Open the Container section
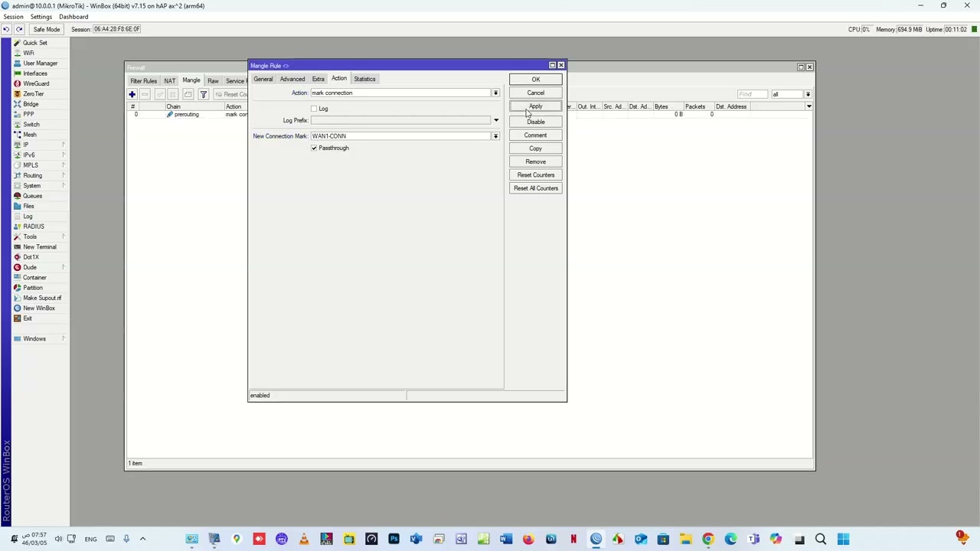Screen dimensions: 980x551 pyautogui.click(x=34, y=278)
